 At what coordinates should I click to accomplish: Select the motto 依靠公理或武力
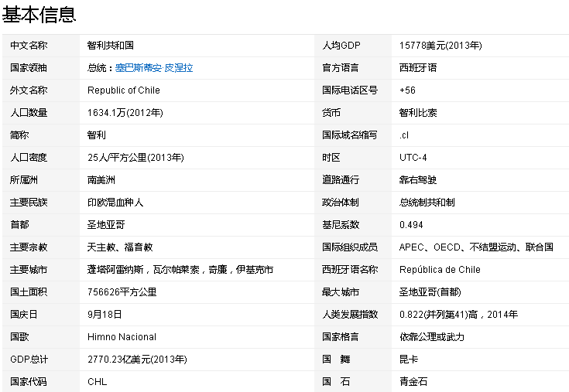click(x=432, y=337)
